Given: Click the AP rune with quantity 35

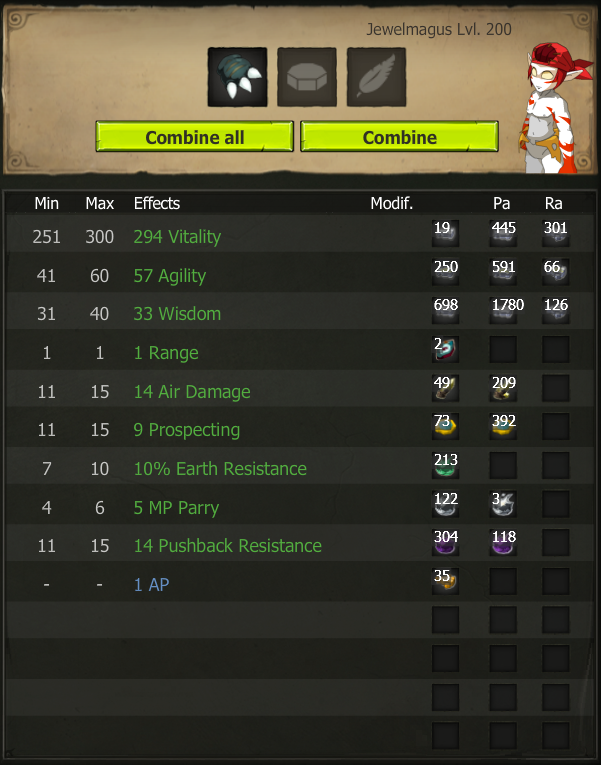Looking at the screenshot, I should coord(445,581).
